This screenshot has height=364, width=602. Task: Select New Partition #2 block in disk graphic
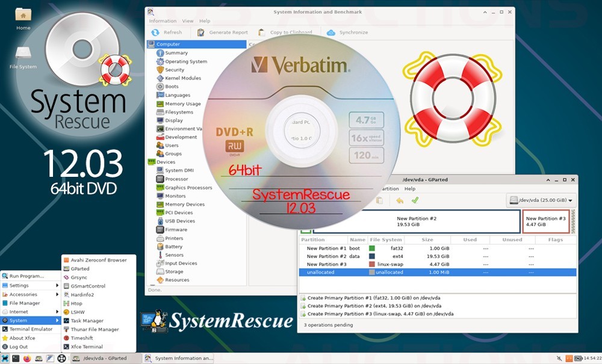pyautogui.click(x=417, y=221)
